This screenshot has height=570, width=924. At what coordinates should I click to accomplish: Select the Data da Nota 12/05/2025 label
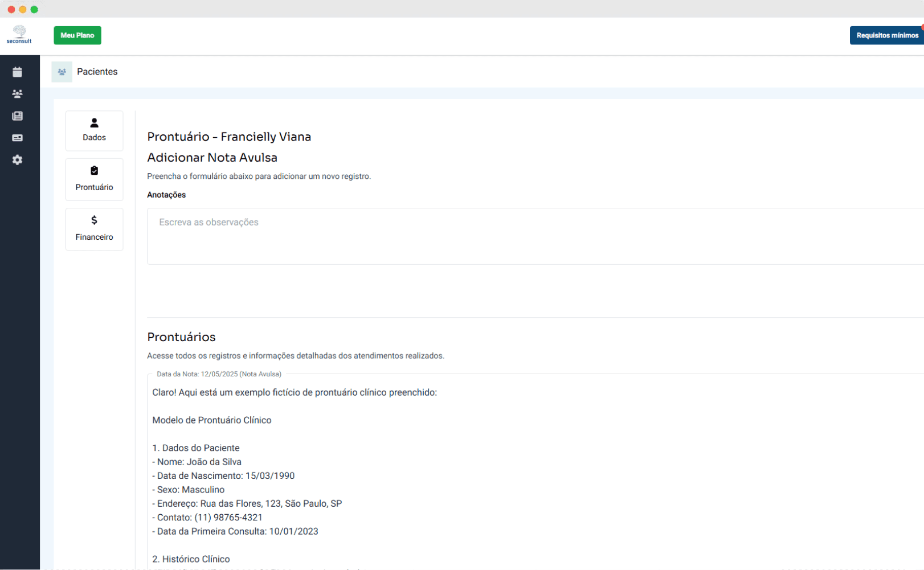point(219,374)
